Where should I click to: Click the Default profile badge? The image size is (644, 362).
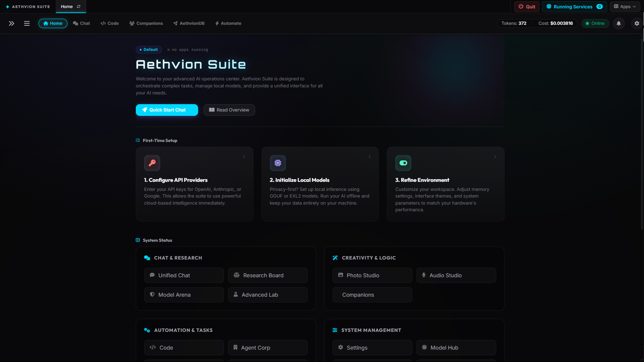149,50
